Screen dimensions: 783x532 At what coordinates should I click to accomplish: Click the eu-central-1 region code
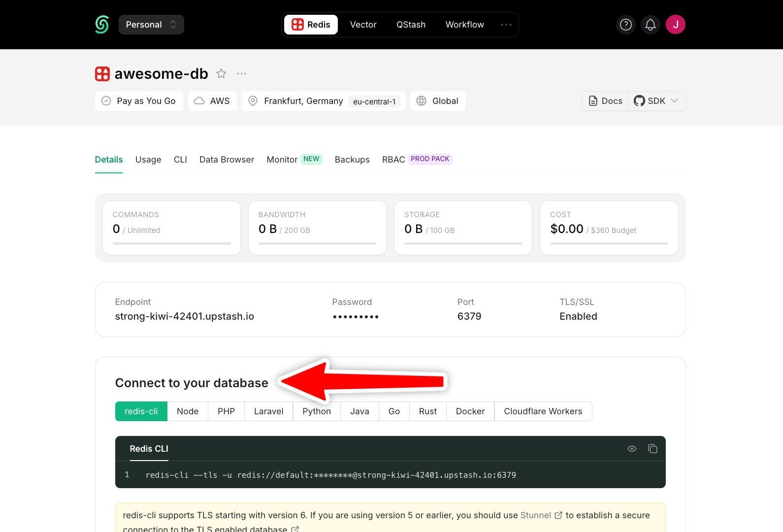point(374,101)
